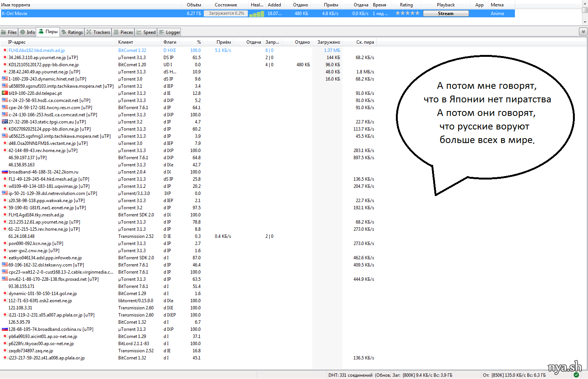Collapse details pane with double-chevron button
Viewport: 588px width, 379px height.
coord(583,32)
